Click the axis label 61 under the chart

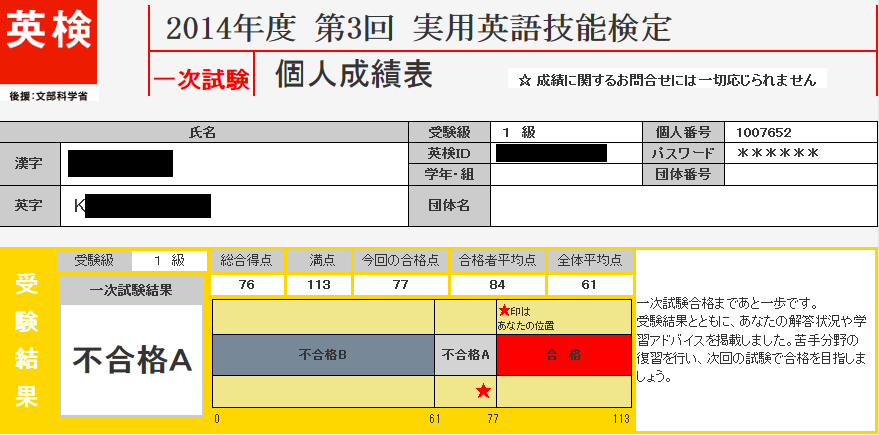434,419
